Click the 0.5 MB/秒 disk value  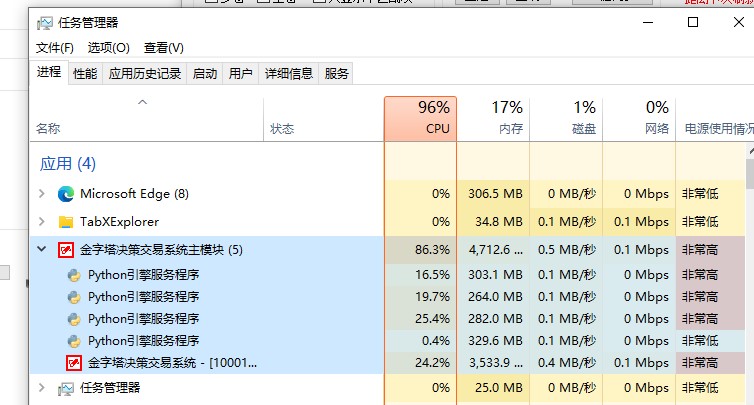pyautogui.click(x=567, y=250)
